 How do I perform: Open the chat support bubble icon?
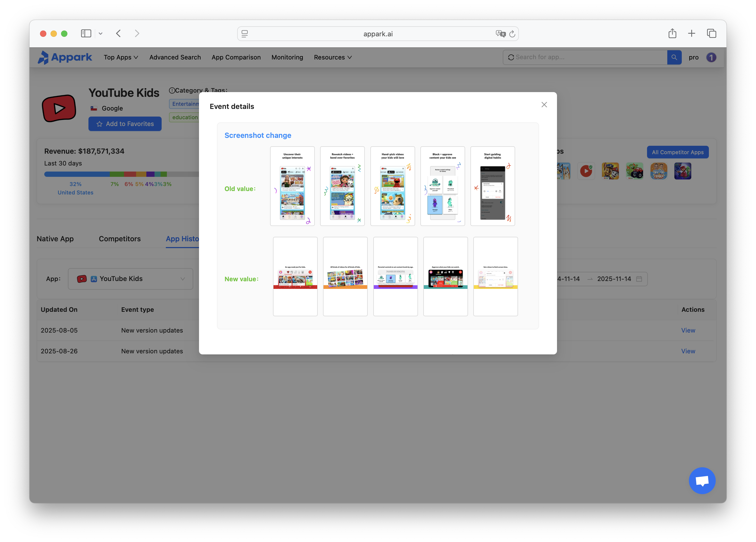pyautogui.click(x=702, y=480)
